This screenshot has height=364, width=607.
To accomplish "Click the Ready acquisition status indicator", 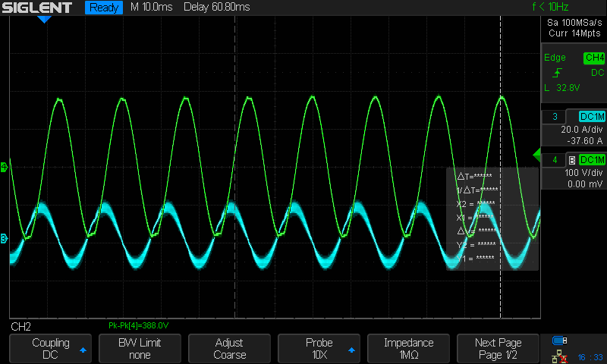I will point(104,8).
